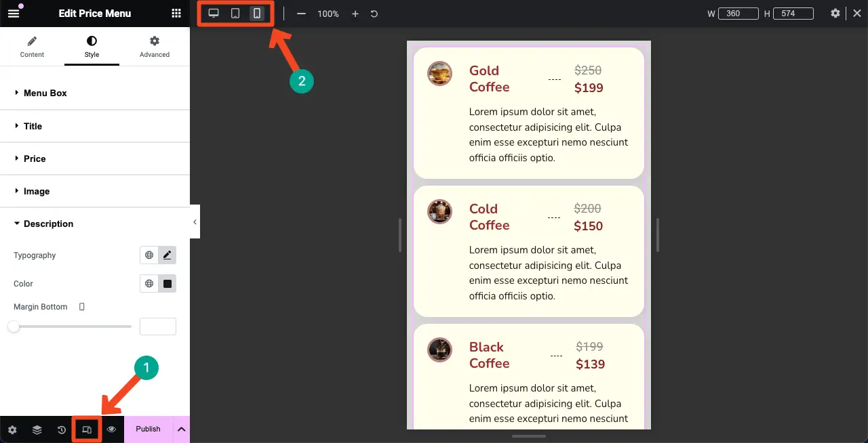
Task: Expand the Price section
Action: click(x=94, y=159)
